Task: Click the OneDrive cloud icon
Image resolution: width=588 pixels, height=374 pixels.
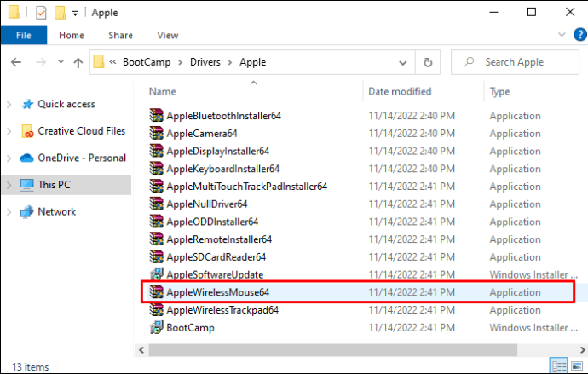Action: (26, 158)
